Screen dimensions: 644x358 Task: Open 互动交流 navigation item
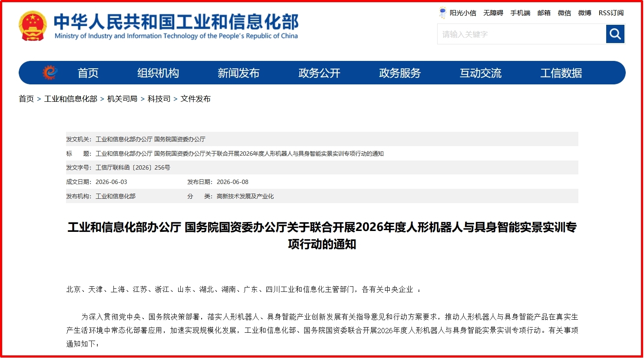[x=481, y=73]
